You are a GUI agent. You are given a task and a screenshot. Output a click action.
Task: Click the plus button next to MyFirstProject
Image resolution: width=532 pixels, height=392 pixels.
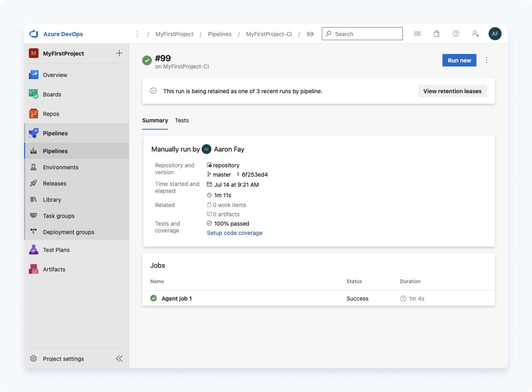[119, 53]
